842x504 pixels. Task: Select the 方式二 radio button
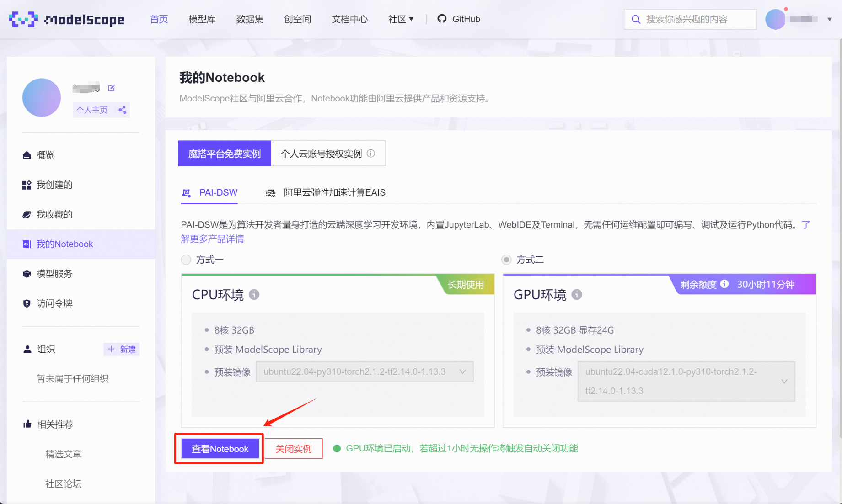coord(506,260)
